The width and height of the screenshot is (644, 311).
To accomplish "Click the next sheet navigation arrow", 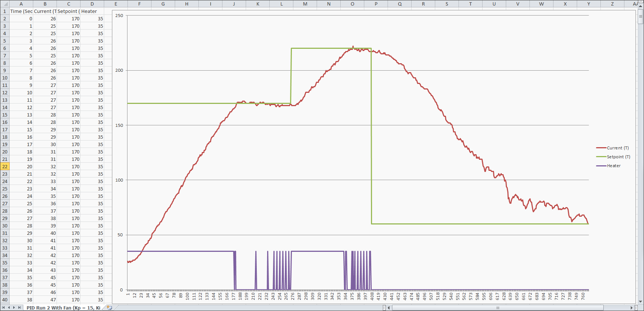I will click(14, 308).
